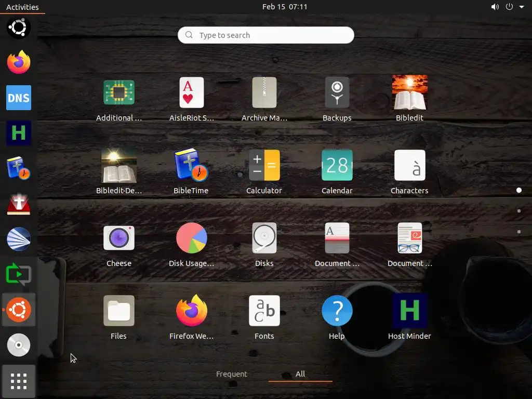Focus the Type to search field
Screen dimensions: 532x399
tap(266, 35)
